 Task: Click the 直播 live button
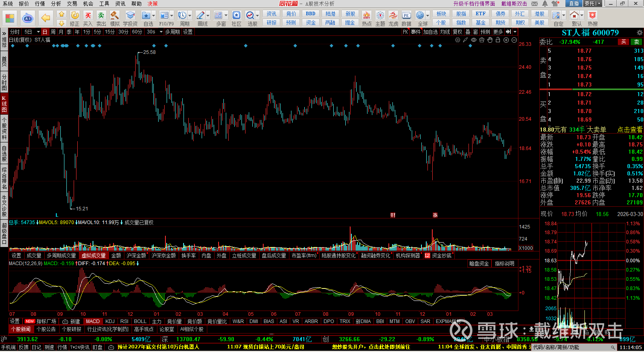[574, 4]
